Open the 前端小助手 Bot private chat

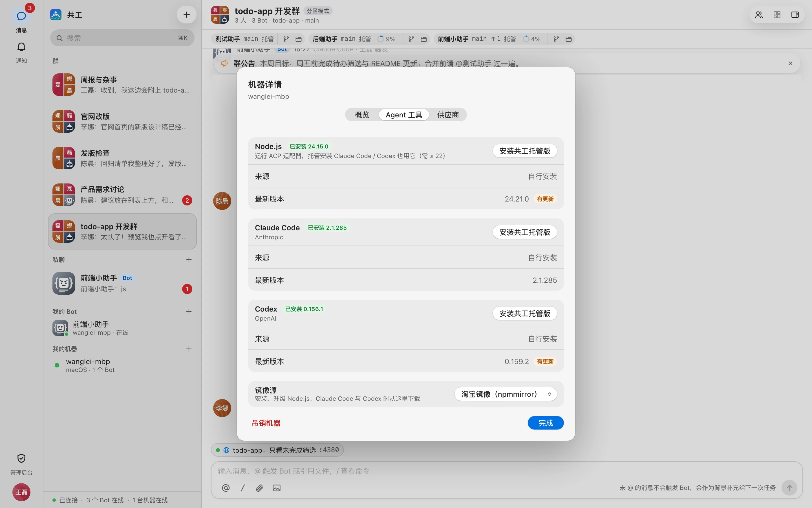[122, 283]
